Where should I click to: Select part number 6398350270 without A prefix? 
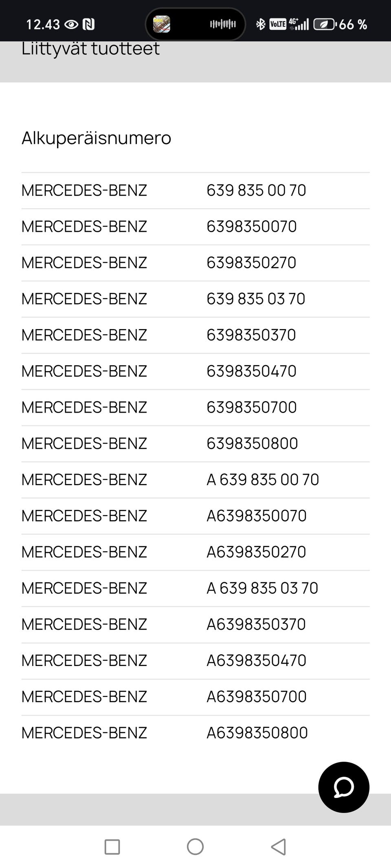tap(251, 263)
